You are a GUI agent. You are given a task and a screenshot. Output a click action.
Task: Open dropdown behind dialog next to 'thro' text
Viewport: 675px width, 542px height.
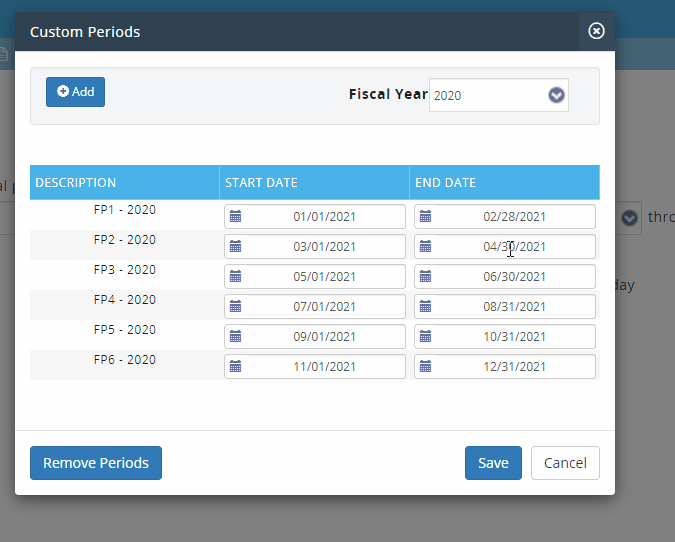pos(629,218)
